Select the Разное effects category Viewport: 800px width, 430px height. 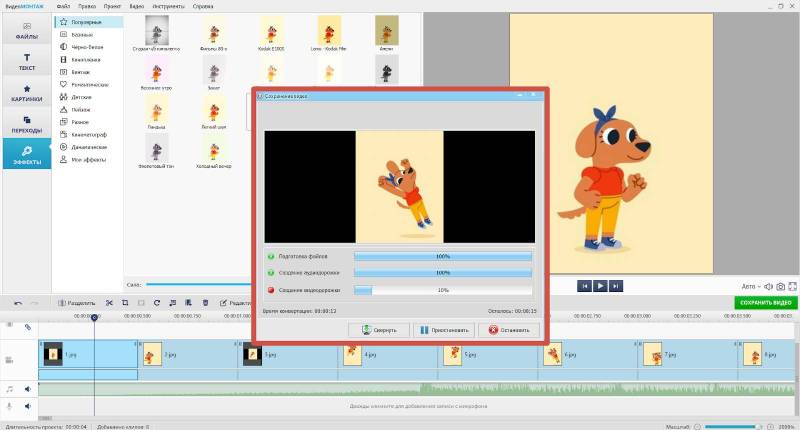[x=89, y=122]
